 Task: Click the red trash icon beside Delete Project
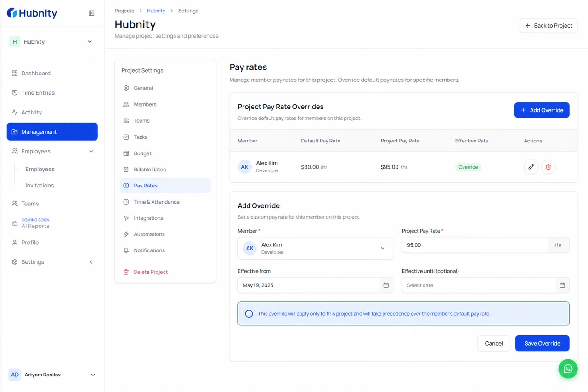126,272
